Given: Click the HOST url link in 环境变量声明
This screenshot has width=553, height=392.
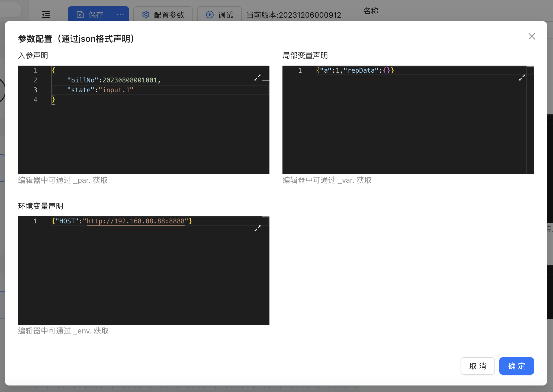Looking at the screenshot, I should (x=136, y=221).
